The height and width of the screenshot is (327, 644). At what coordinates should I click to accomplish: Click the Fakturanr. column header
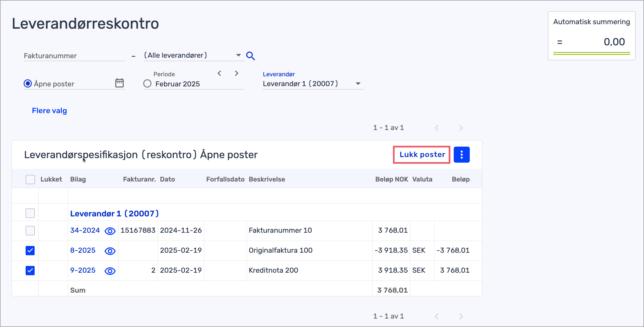pos(139,179)
